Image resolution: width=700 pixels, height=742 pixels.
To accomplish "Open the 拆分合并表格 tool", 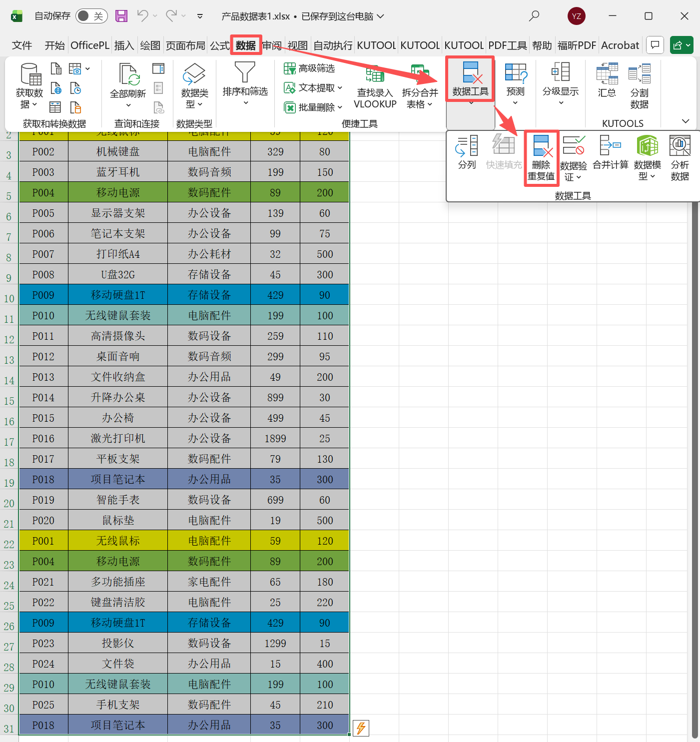I will coord(419,87).
